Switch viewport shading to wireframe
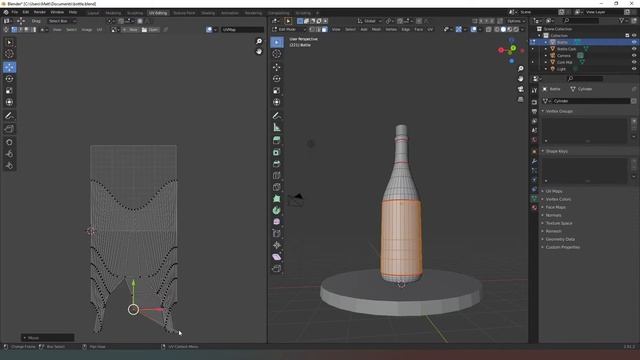This screenshot has width=640, height=360. pyautogui.click(x=497, y=29)
